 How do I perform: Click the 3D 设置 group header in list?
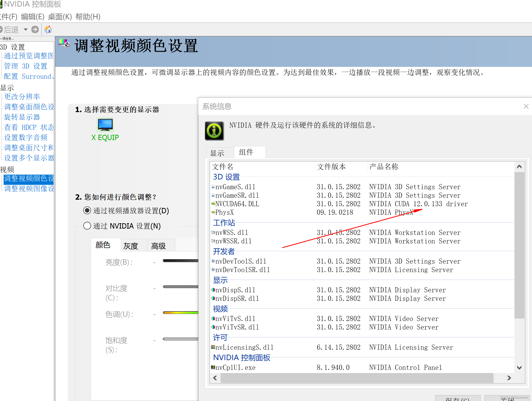click(x=226, y=177)
